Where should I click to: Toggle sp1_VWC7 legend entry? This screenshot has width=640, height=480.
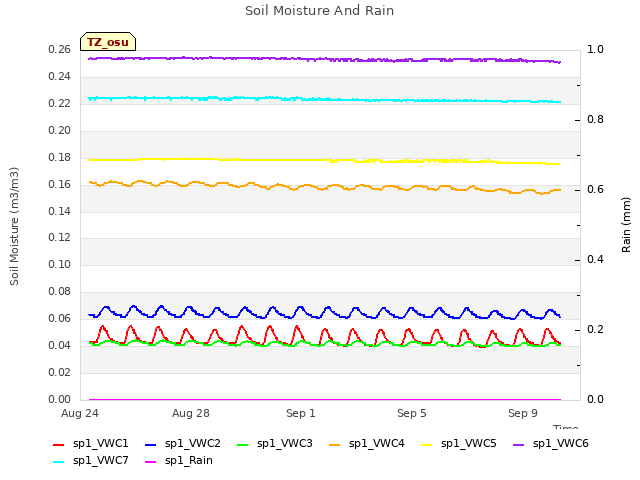(91, 461)
